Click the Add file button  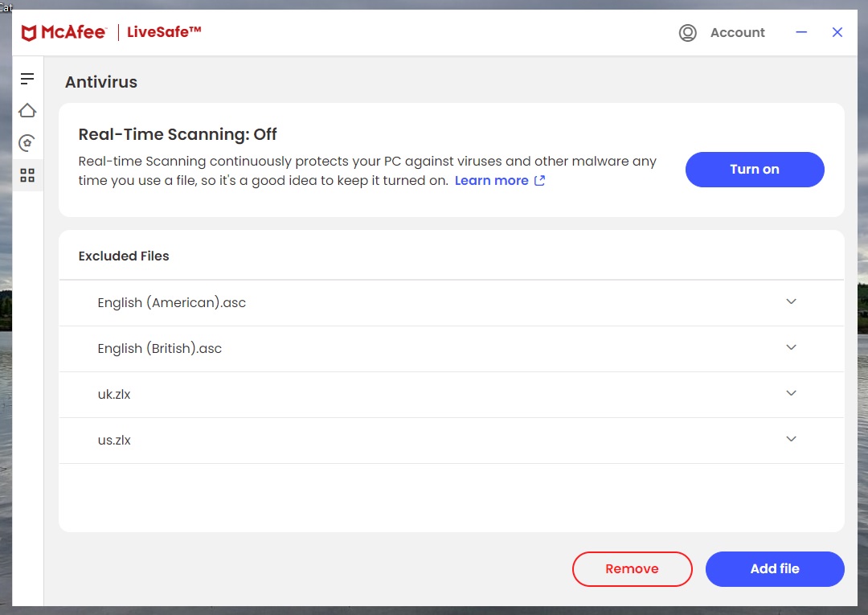click(x=775, y=568)
